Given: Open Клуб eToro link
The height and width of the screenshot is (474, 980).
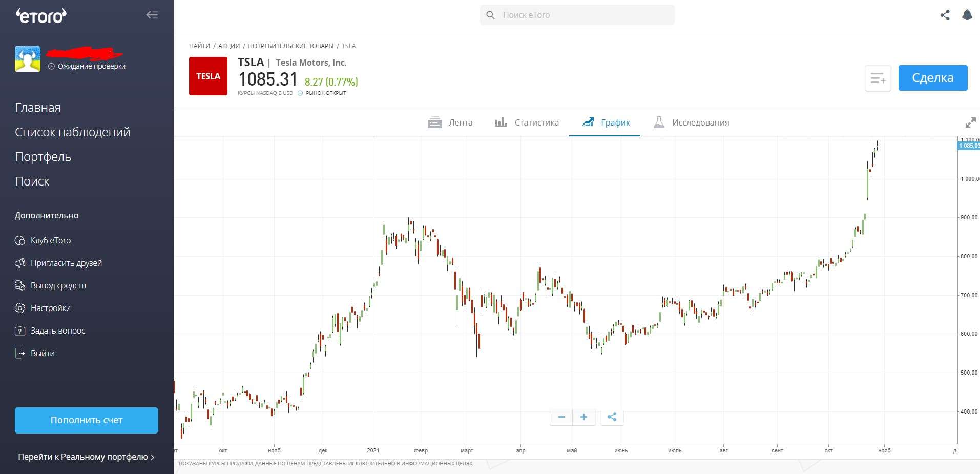Looking at the screenshot, I should 51,240.
